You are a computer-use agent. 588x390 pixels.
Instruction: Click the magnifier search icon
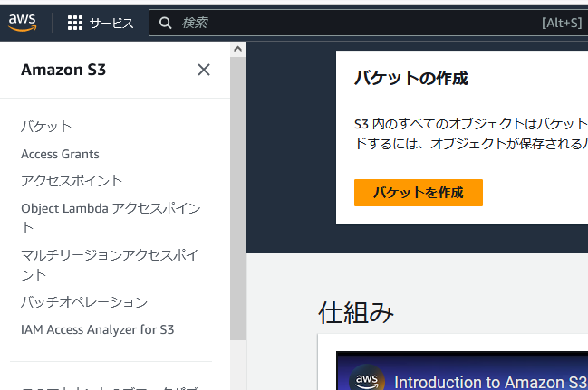(165, 23)
